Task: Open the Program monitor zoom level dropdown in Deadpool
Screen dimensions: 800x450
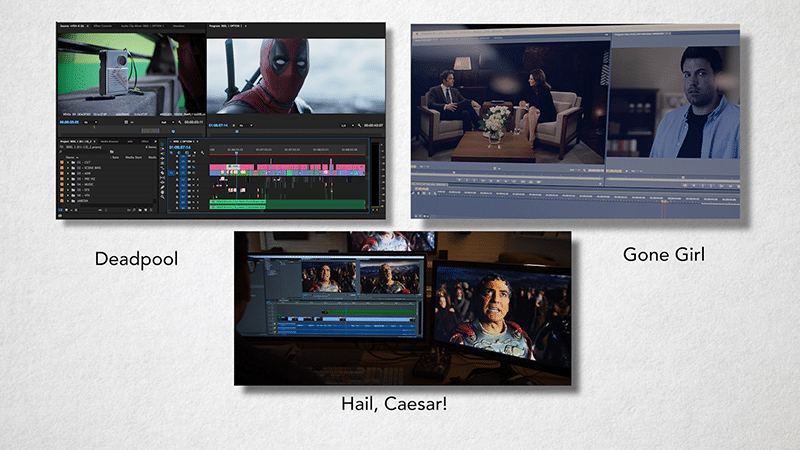Action: click(245, 126)
